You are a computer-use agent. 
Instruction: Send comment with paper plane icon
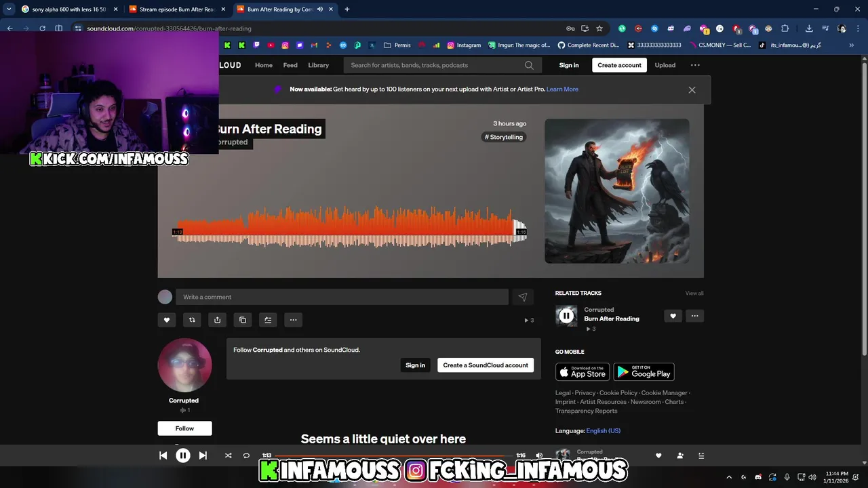(523, 297)
